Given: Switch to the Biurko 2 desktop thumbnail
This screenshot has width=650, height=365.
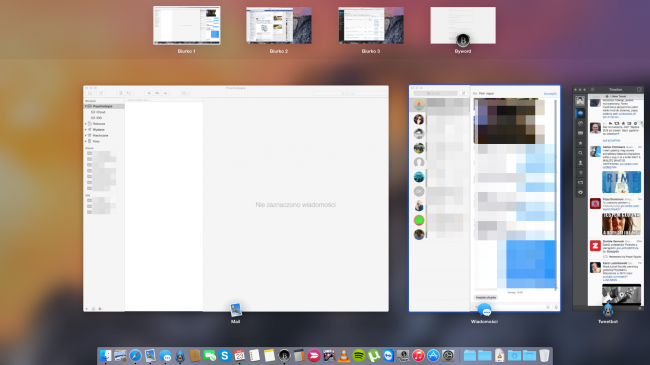Looking at the screenshot, I should (x=279, y=25).
